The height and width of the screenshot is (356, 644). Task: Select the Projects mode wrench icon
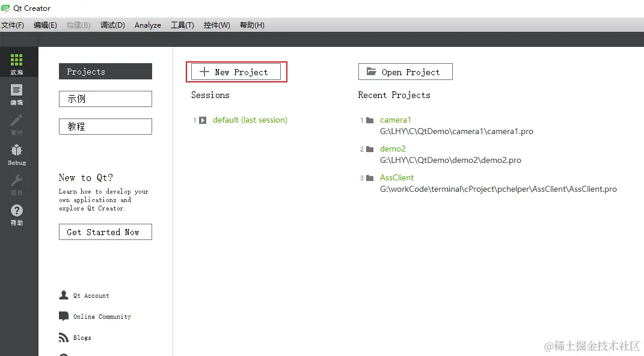pos(16,180)
